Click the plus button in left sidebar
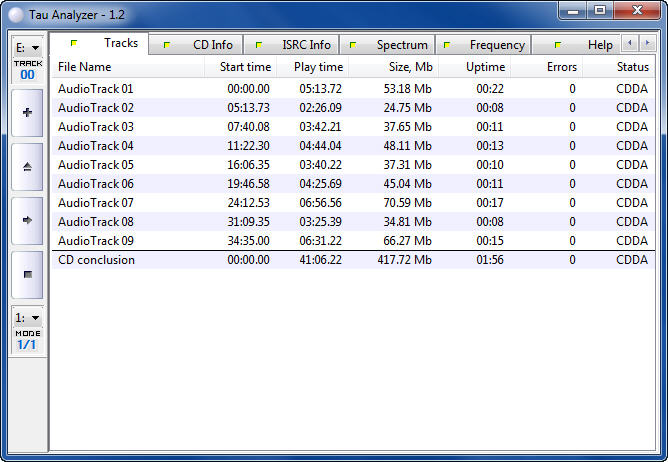 26,112
